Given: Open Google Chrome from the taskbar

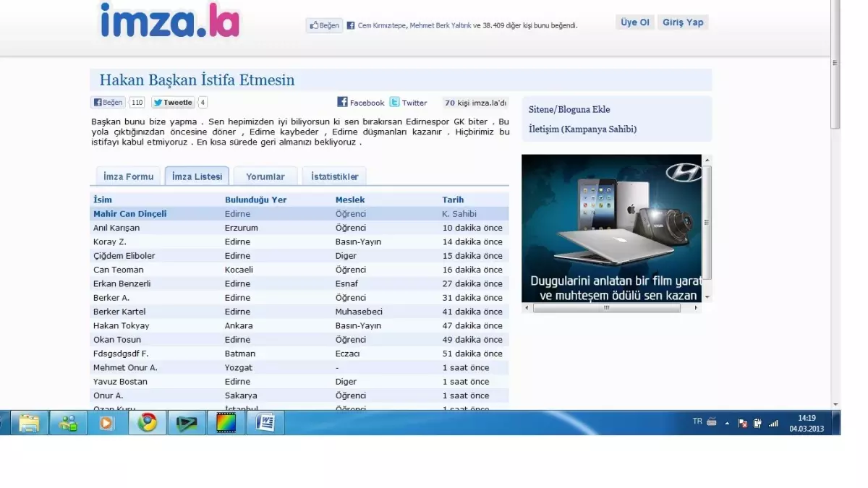Looking at the screenshot, I should click(x=148, y=422).
